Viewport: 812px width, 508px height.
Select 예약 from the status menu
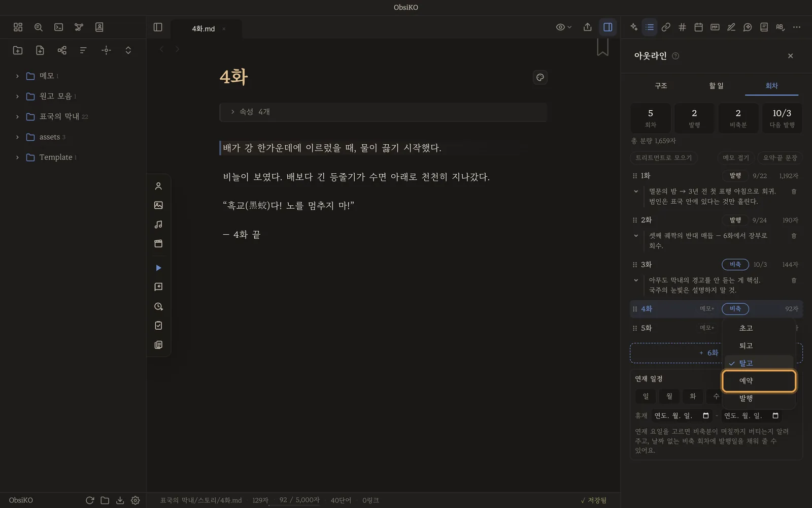click(x=759, y=381)
